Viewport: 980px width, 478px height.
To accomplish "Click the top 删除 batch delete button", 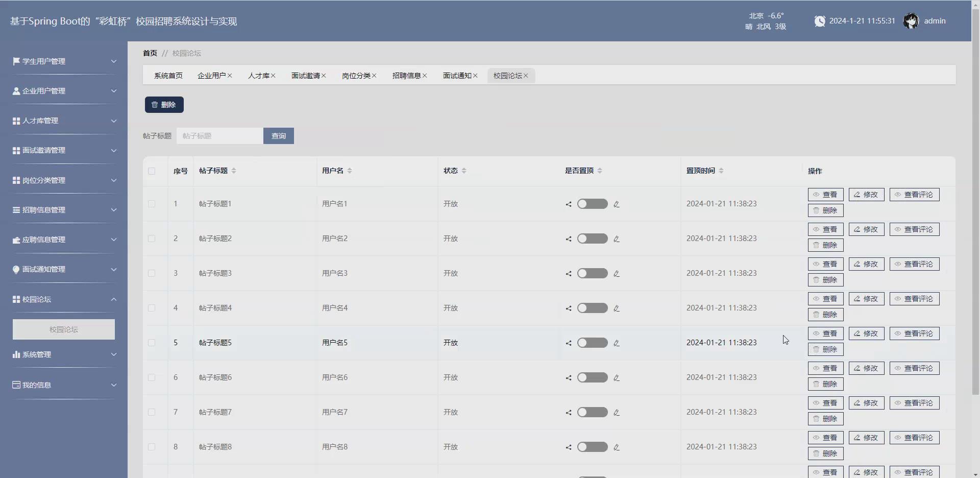I will tap(164, 105).
